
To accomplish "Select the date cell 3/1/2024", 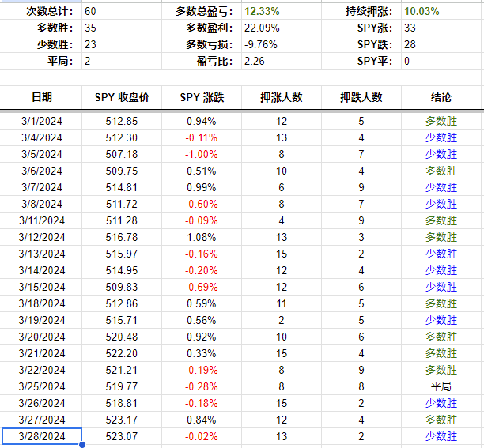I will [x=42, y=121].
